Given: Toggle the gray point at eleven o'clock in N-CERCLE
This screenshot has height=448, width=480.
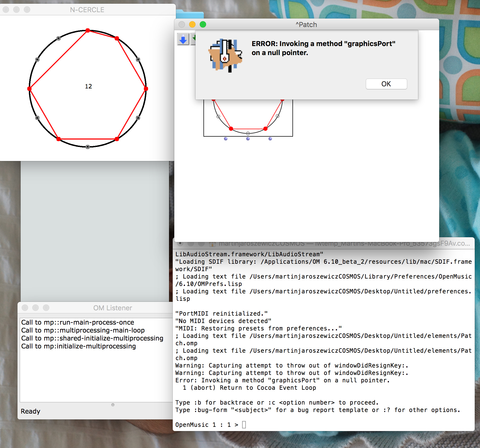Looking at the screenshot, I should [59, 38].
